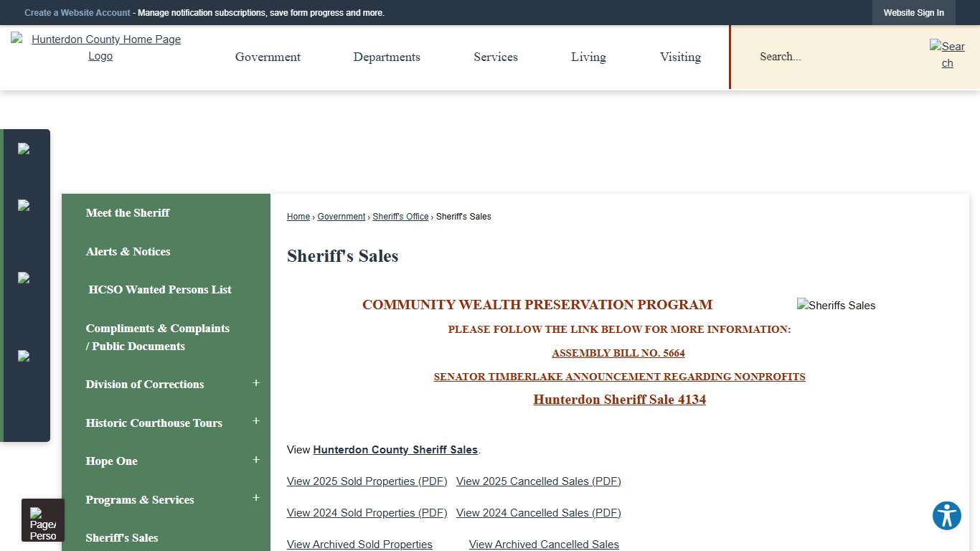The image size is (980, 551).
Task: Click the Sheriffs Sales image
Action: pos(835,305)
